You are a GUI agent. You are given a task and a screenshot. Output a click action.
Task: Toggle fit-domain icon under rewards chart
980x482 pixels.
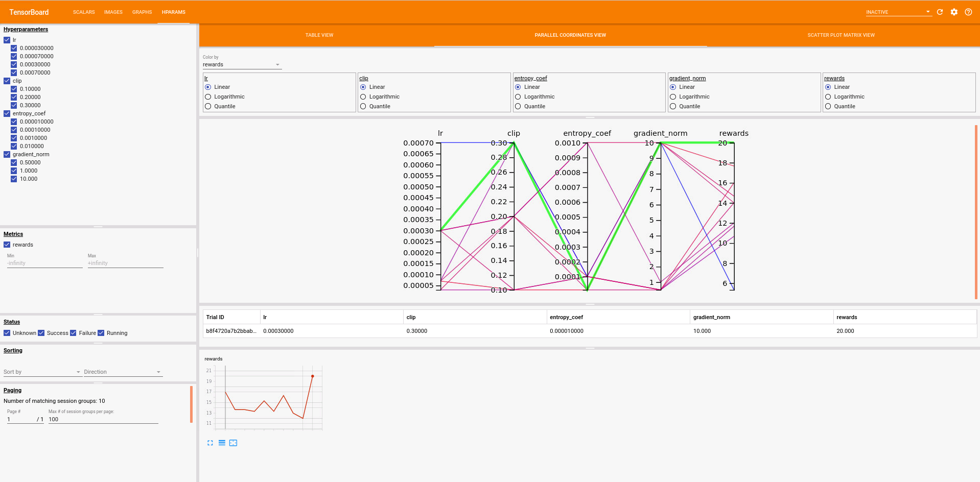pyautogui.click(x=234, y=443)
